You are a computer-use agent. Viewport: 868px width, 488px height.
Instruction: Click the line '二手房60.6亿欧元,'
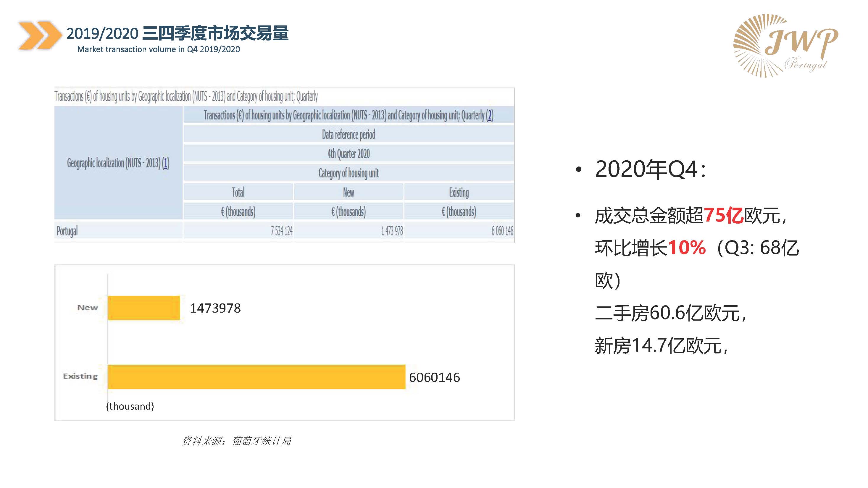[671, 313]
